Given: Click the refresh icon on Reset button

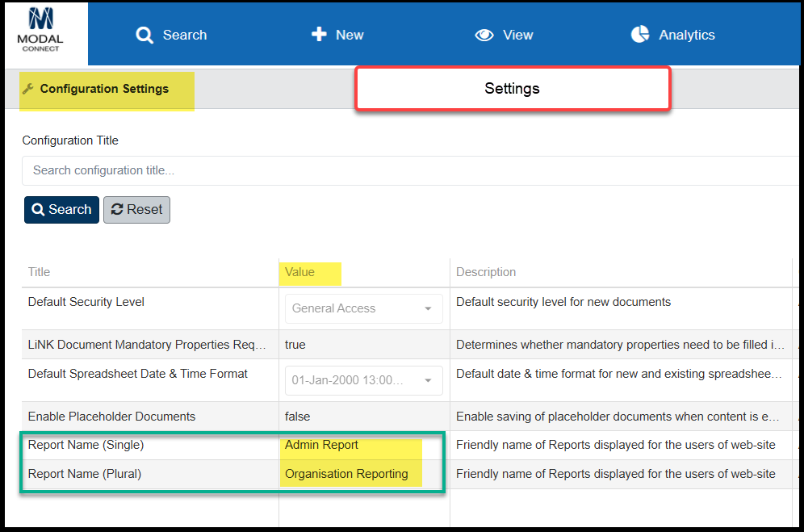Looking at the screenshot, I should coord(117,209).
